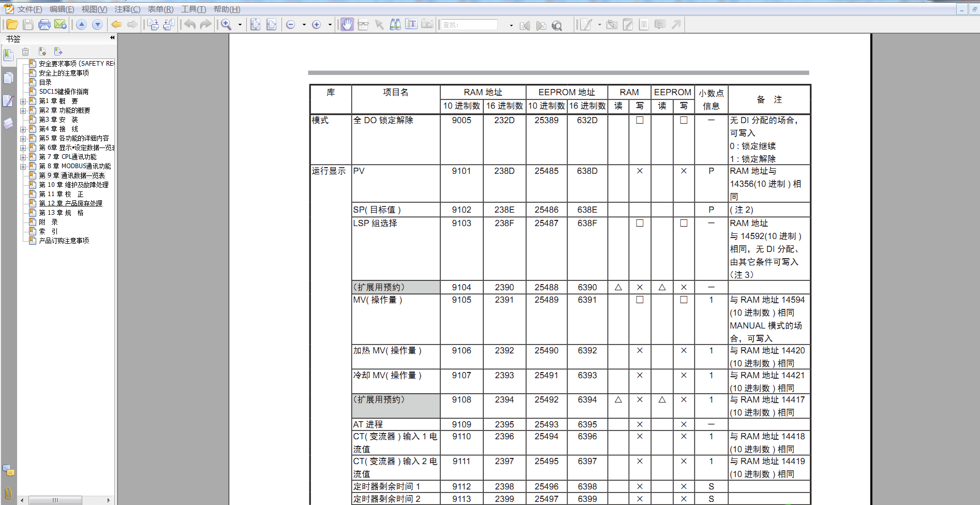Jump to 第 12 章 产品废弃处理 bookmark
Image resolution: width=980 pixels, height=505 pixels.
coord(70,203)
